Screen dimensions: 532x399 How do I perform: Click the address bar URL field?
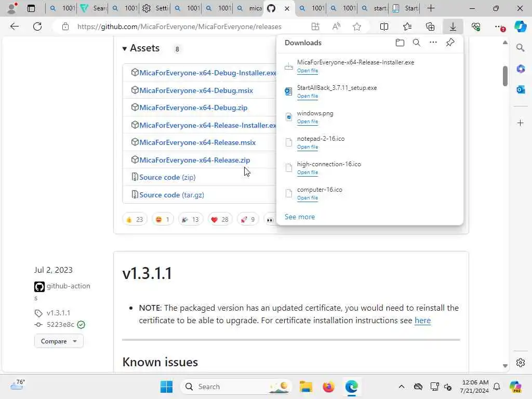tap(179, 26)
